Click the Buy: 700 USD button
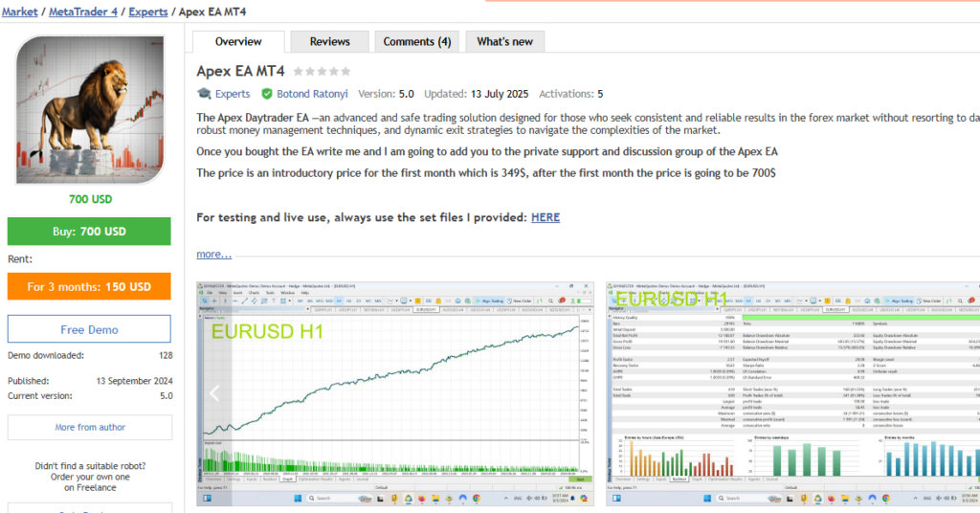 pyautogui.click(x=89, y=232)
